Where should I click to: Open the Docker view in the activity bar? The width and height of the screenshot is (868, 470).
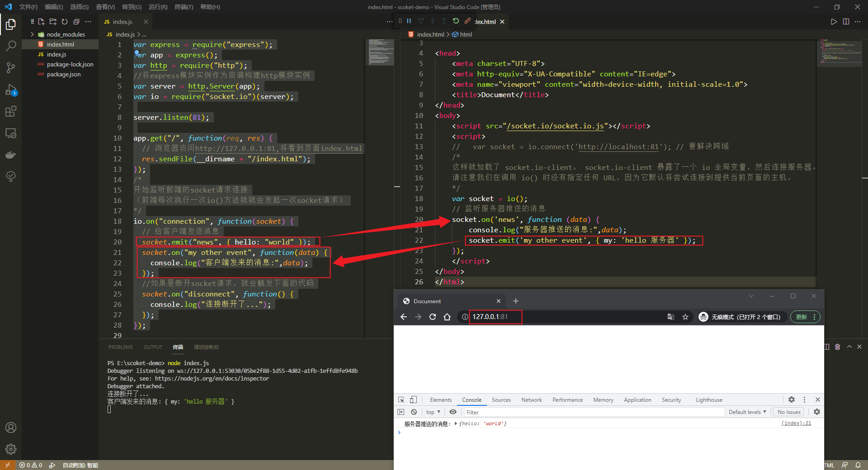[11, 155]
